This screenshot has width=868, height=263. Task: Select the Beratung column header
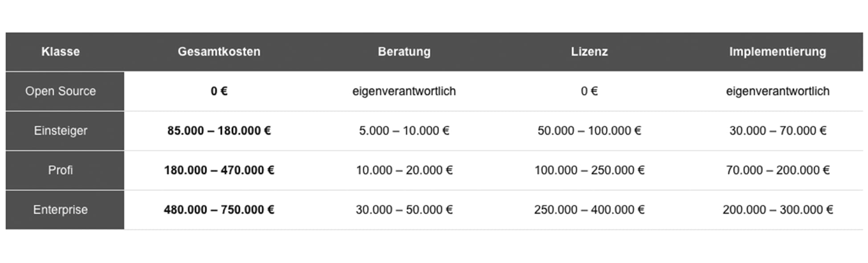404,52
